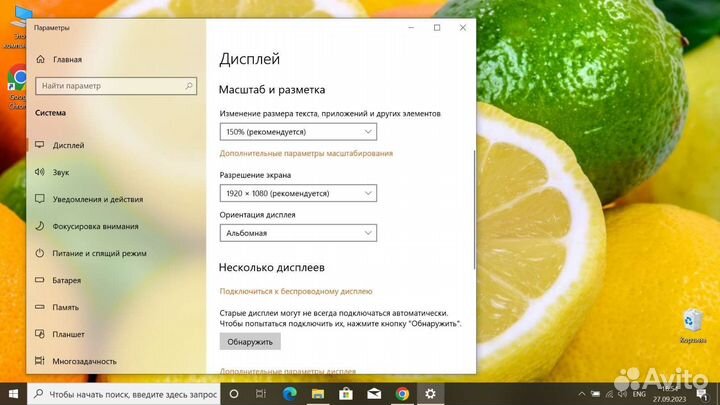Image resolution: width=720 pixels, height=405 pixels.
Task: Open the Звук sidebar section
Action: point(52,172)
